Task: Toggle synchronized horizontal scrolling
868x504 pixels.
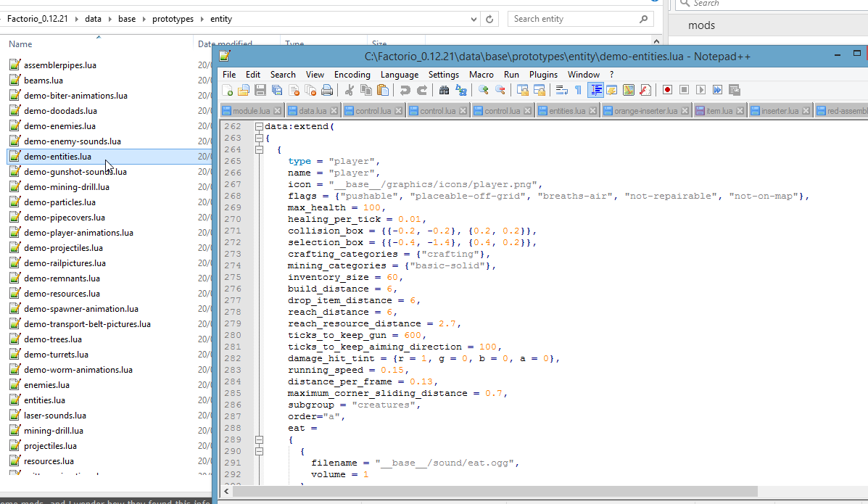Action: coord(540,90)
